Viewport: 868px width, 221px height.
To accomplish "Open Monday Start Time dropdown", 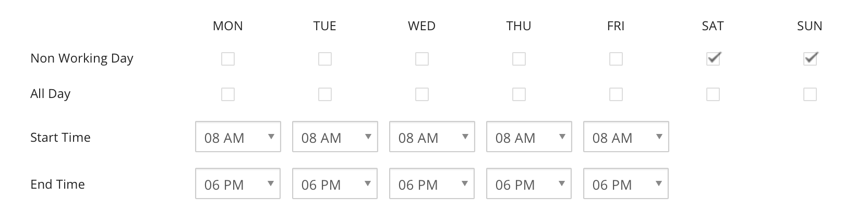I will click(x=238, y=137).
